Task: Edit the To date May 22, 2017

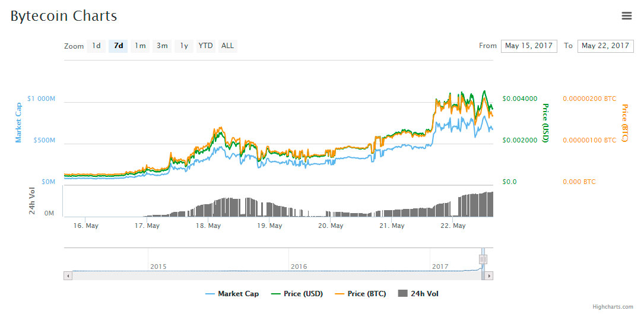Action: (605, 46)
